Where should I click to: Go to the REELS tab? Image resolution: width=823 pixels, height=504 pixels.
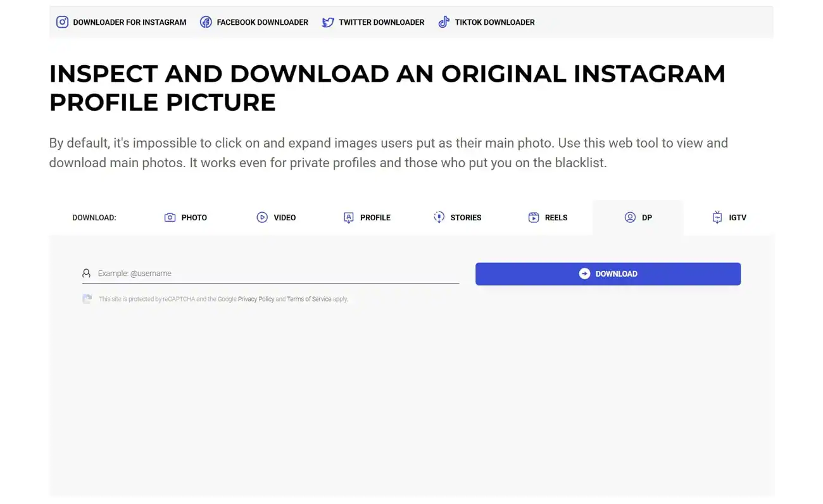point(548,217)
